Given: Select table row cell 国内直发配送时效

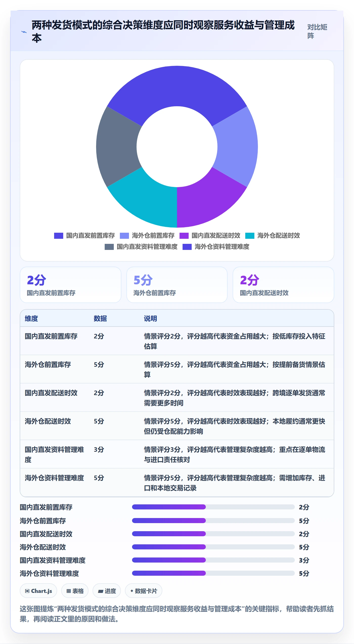Looking at the screenshot, I should pos(51,393).
